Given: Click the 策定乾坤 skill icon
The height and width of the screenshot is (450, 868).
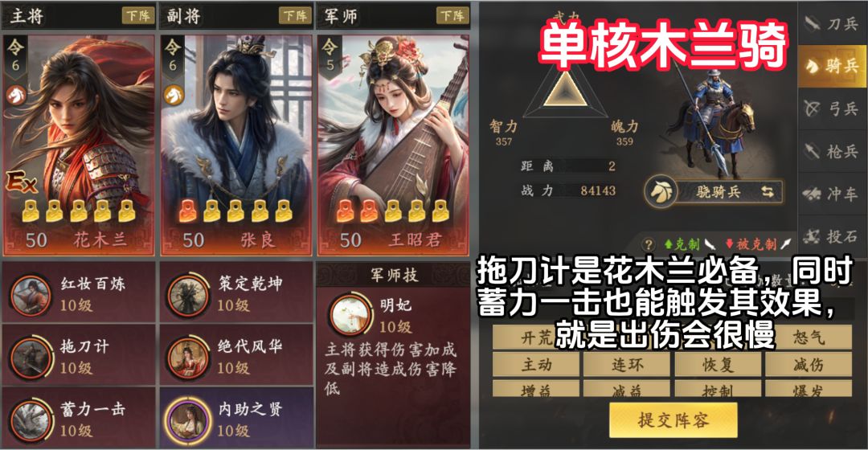Looking at the screenshot, I should point(188,294).
